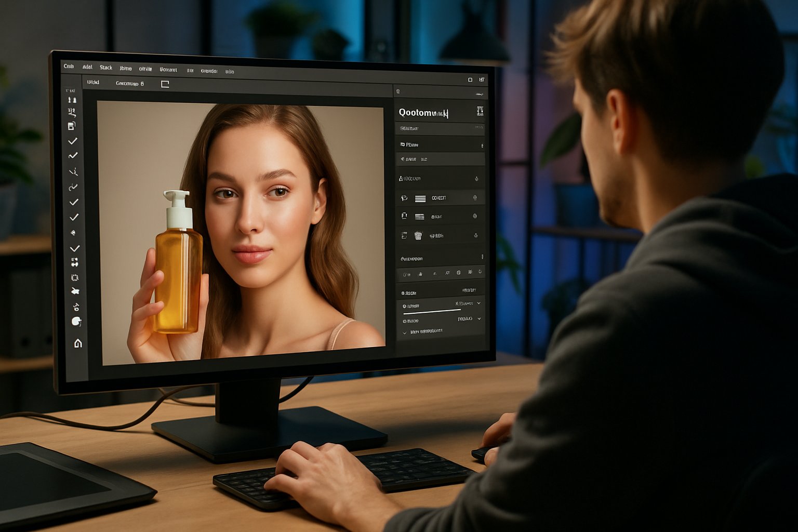Open the Crop tool from the toolbar
The height and width of the screenshot is (532, 798).
pyautogui.click(x=73, y=125)
